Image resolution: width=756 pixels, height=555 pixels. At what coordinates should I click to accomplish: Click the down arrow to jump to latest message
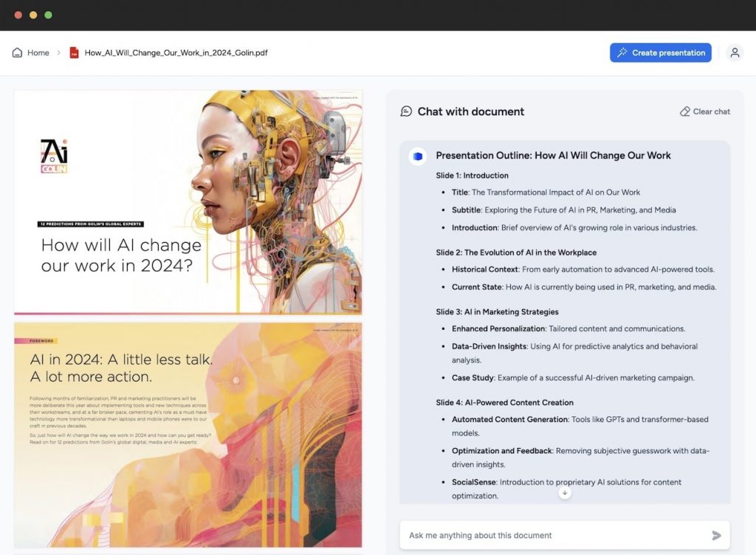pyautogui.click(x=565, y=492)
